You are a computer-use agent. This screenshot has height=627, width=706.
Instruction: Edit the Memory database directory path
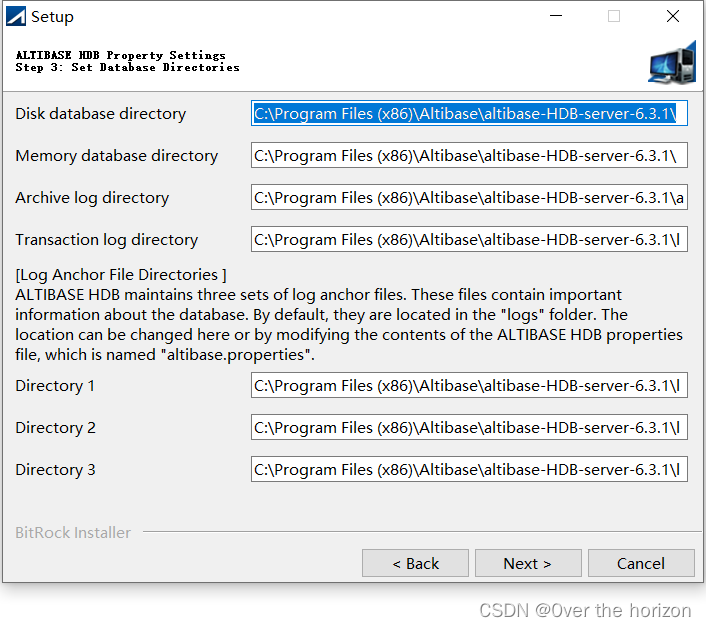click(469, 155)
